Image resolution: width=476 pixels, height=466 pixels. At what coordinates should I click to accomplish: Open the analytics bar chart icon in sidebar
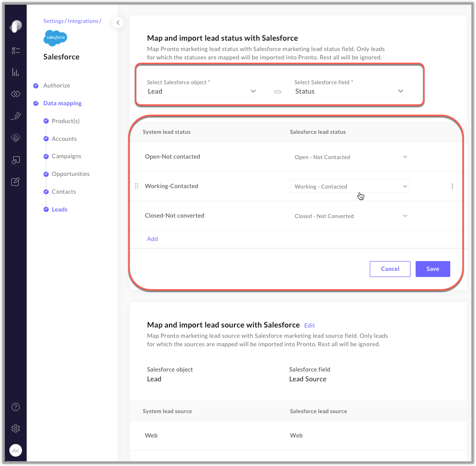[15, 72]
